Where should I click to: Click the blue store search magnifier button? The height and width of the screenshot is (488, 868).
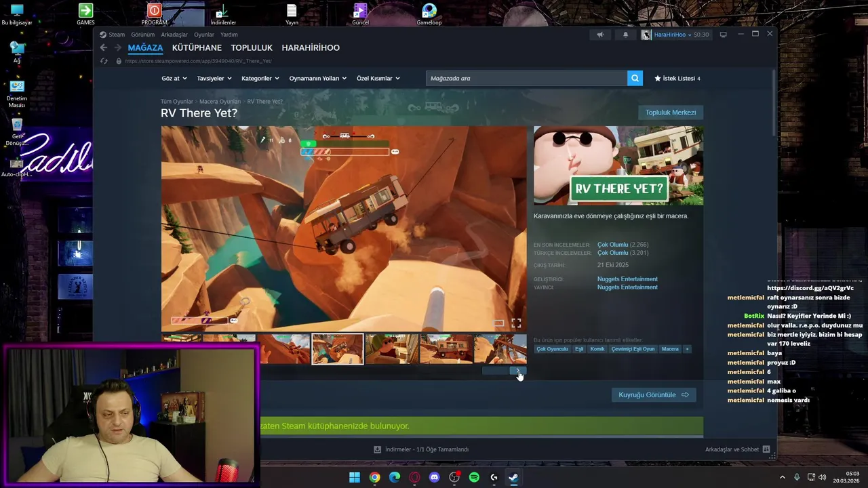tap(635, 78)
